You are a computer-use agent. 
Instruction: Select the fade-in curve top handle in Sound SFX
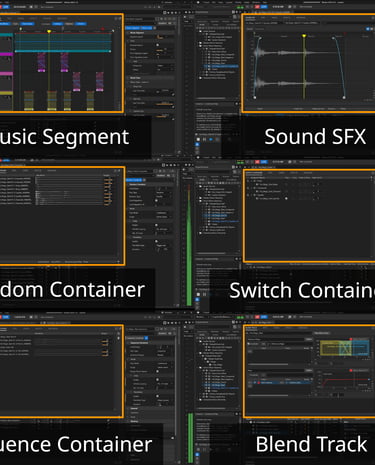tap(260, 38)
